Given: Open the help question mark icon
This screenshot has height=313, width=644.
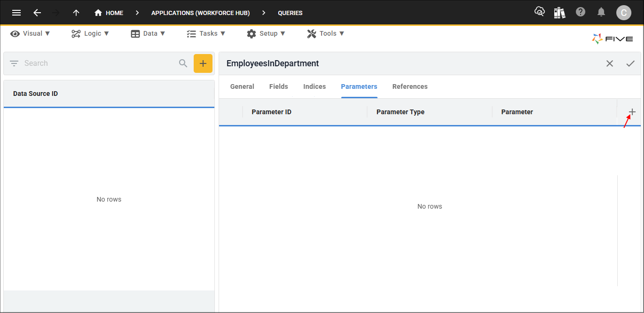Looking at the screenshot, I should pyautogui.click(x=581, y=12).
